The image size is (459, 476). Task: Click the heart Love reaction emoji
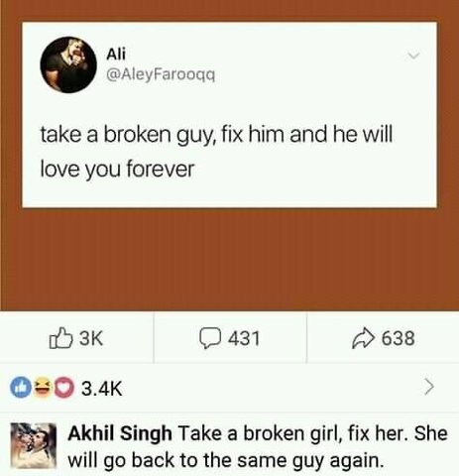(63, 388)
